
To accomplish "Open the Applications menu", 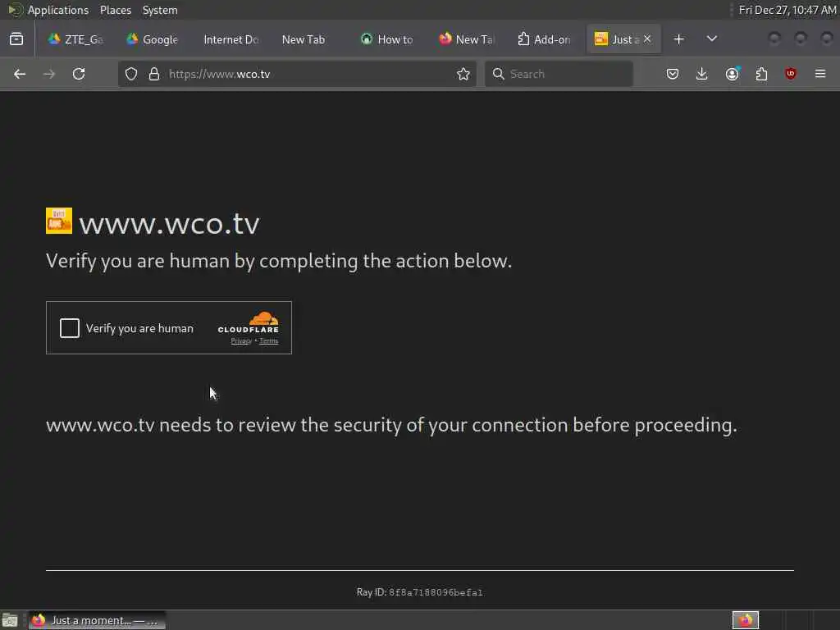I will click(58, 10).
